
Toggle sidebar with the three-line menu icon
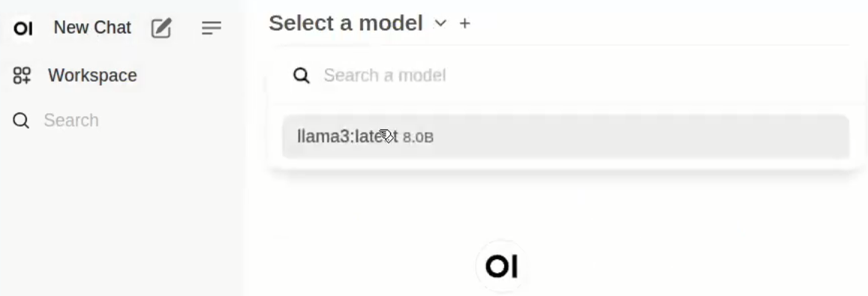click(212, 28)
